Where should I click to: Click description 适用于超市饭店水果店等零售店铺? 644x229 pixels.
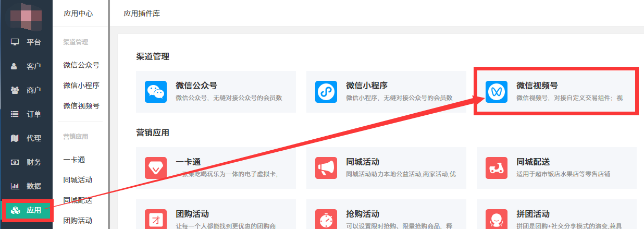click(x=563, y=174)
